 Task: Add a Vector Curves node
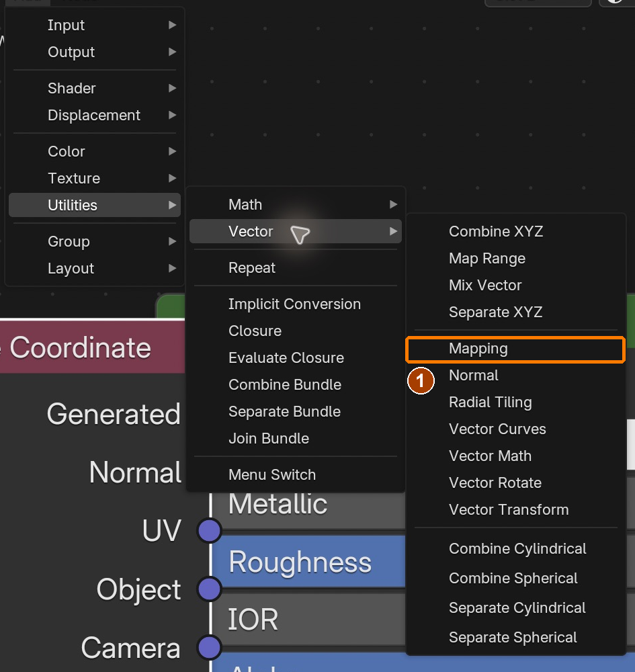click(516, 429)
